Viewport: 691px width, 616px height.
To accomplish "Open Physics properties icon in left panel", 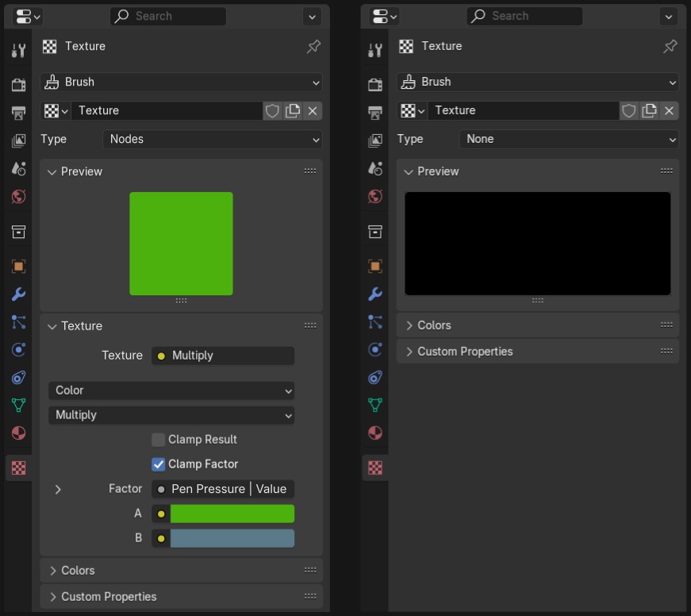I will 18,349.
